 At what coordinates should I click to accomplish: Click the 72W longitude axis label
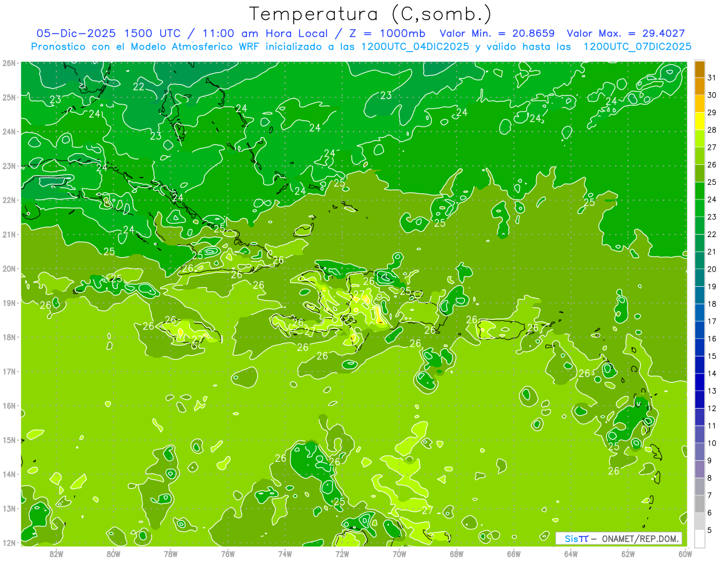click(x=342, y=554)
